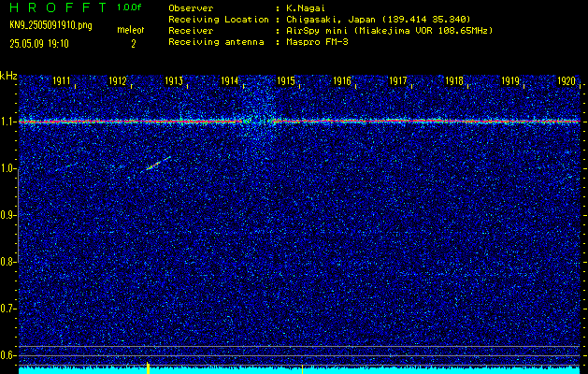
Task: Click the meteor count value 2
Action: (134, 44)
